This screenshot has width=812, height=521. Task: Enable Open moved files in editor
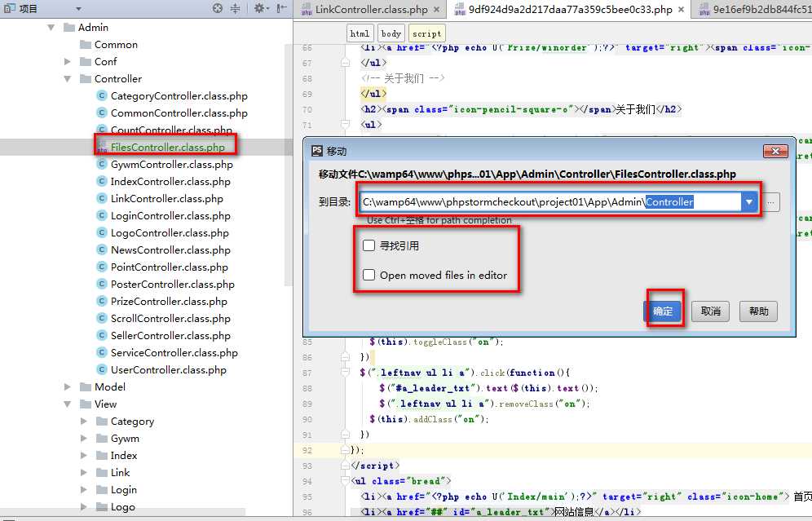pos(368,275)
